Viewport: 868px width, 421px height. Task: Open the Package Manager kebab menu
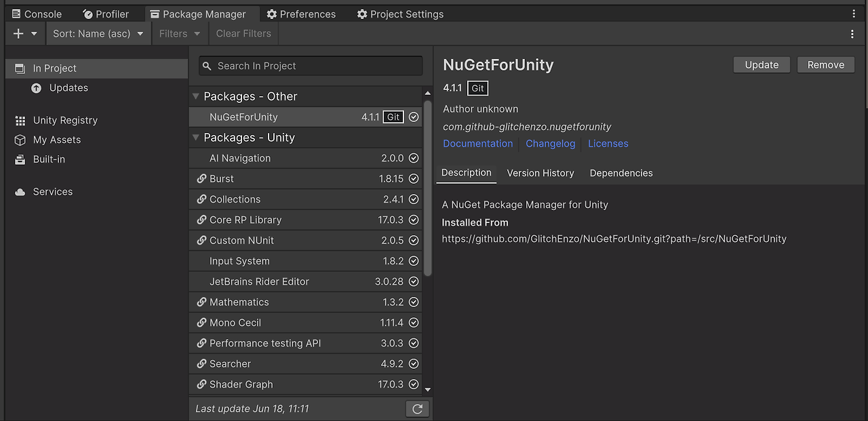(852, 33)
